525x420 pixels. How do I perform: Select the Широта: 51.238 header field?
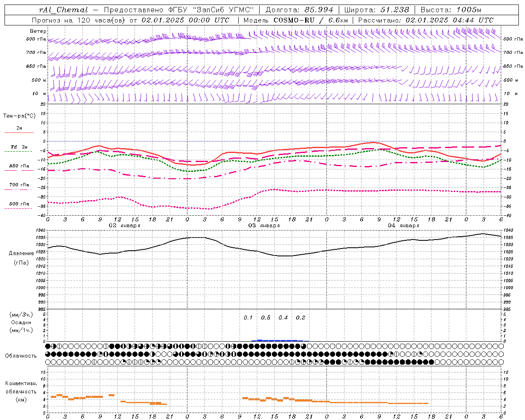[x=377, y=10]
